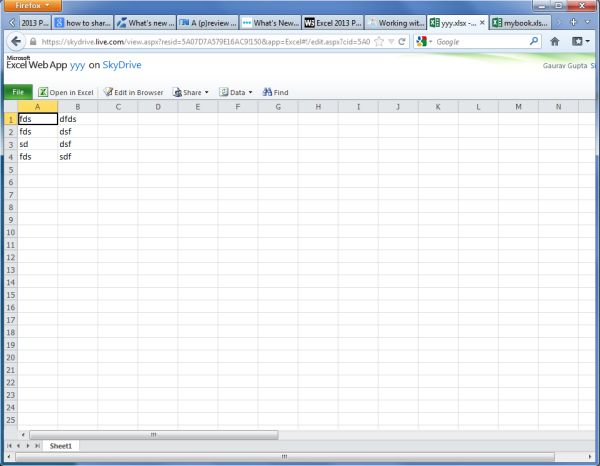600x466 pixels.
Task: Go to next sheet arrow
Action: tap(28, 446)
